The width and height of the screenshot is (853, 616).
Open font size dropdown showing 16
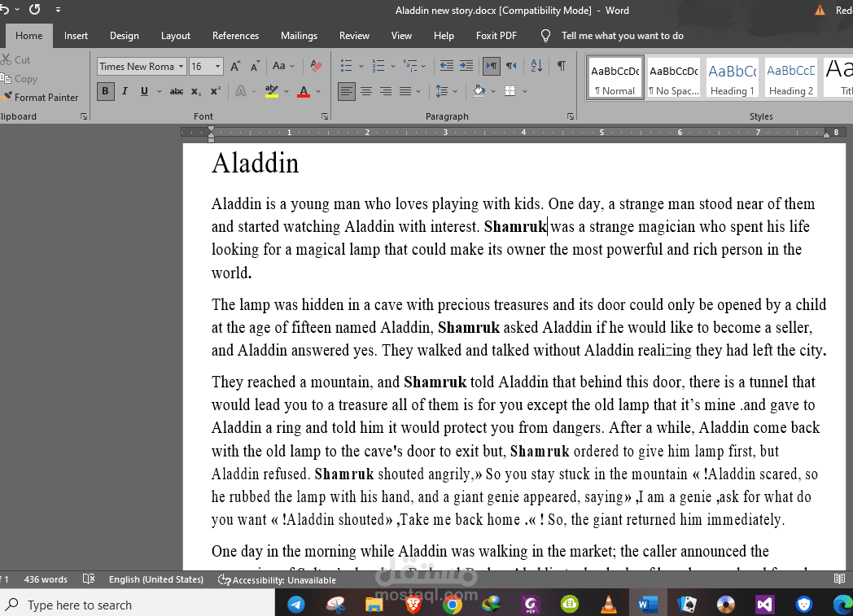coord(217,67)
